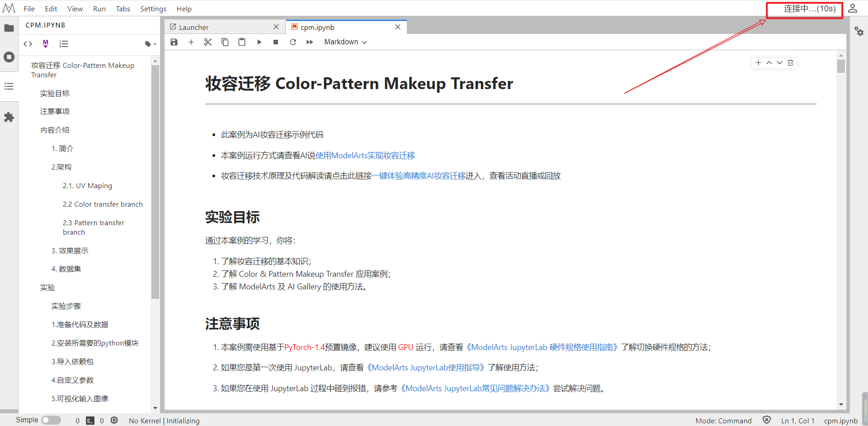
Task: Paste cells from clipboard
Action: click(242, 42)
